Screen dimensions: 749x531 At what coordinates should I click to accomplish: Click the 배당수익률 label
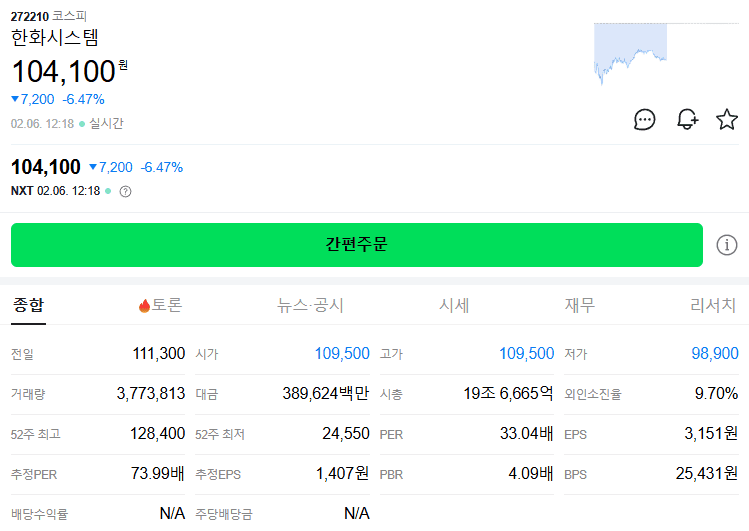(x=40, y=514)
